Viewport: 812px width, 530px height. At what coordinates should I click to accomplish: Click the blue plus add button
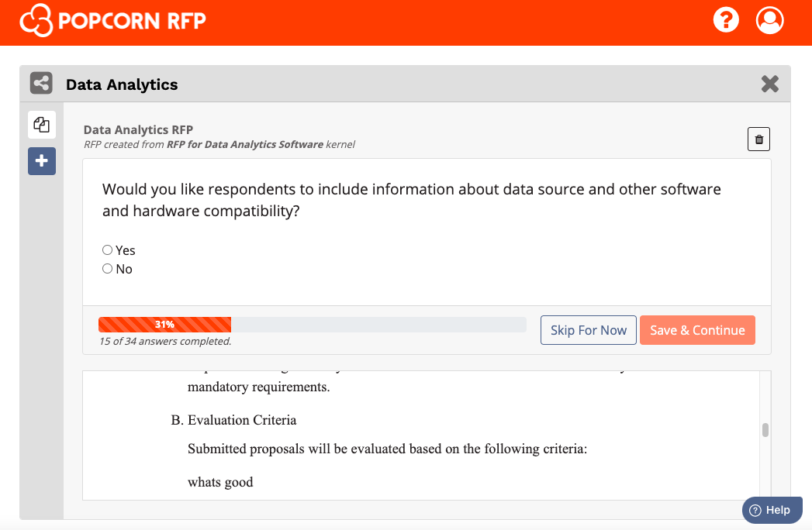click(x=42, y=161)
